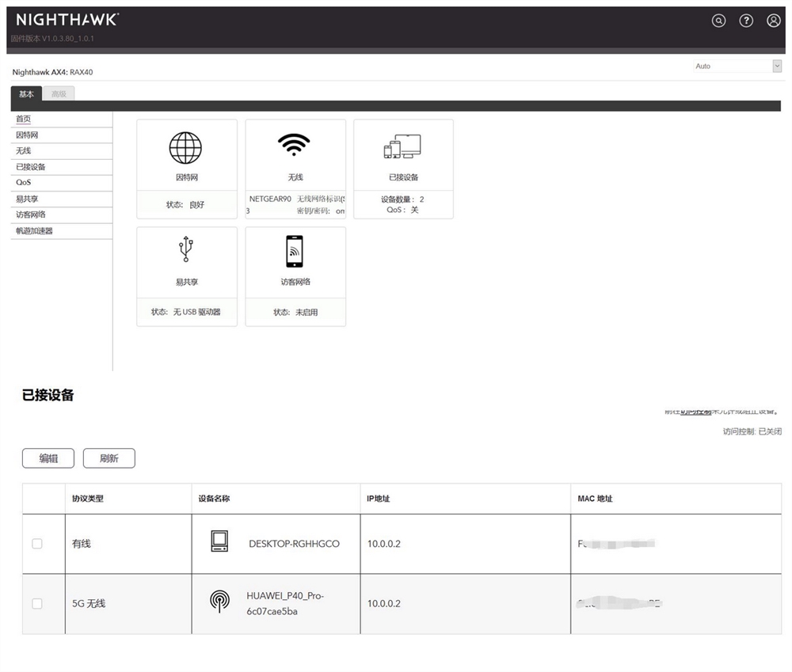Viewport: 792px width, 672px height.
Task: Open the 因特网 globe icon tile
Action: [185, 148]
